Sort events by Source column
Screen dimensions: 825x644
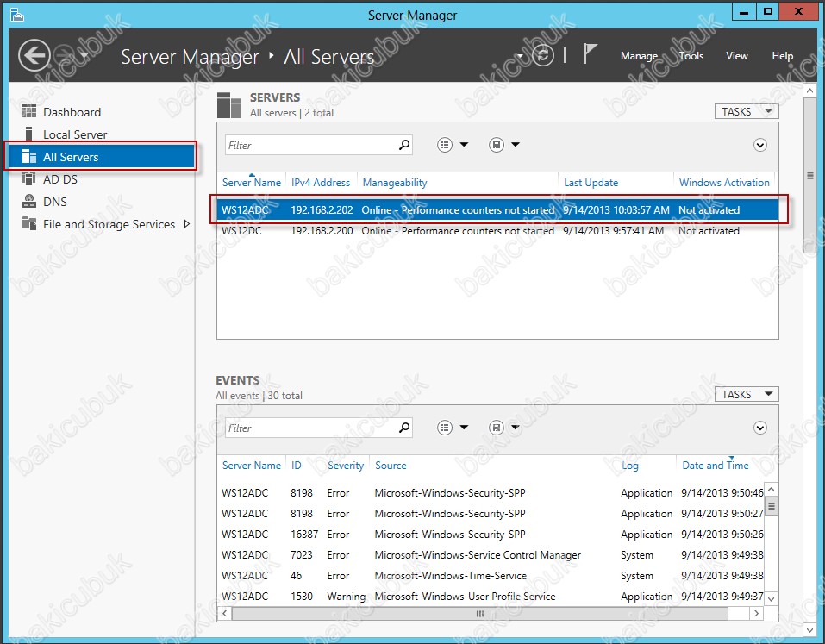coord(391,466)
